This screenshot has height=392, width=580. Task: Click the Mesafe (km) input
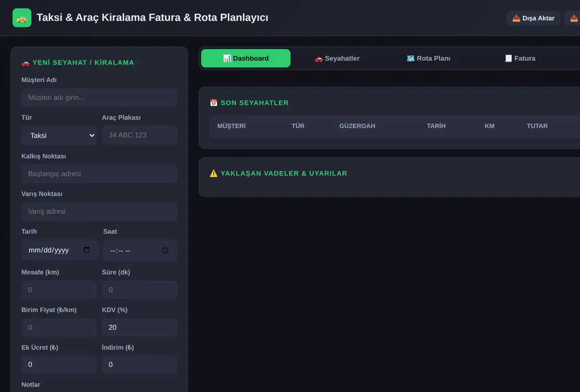[59, 290]
